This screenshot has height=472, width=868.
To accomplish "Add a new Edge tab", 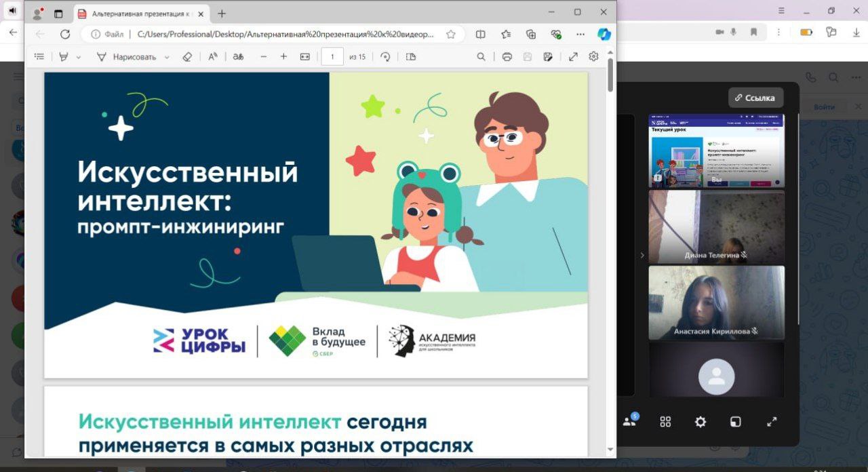I will click(x=222, y=14).
